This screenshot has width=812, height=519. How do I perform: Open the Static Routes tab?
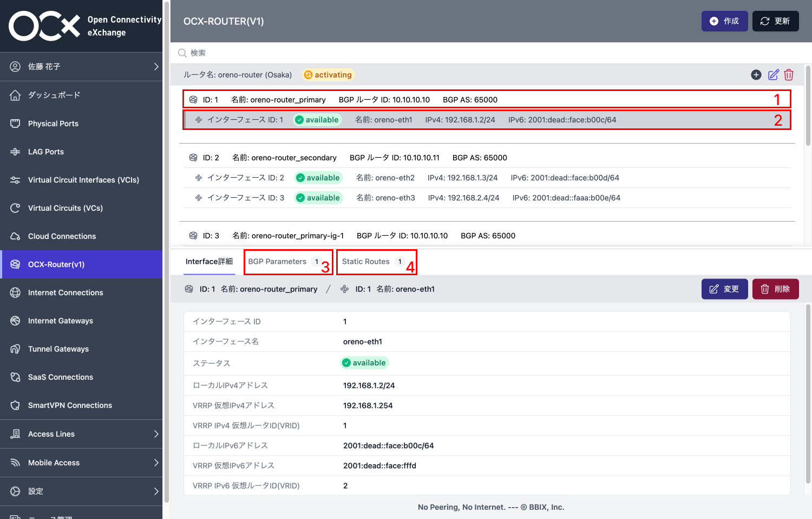365,261
